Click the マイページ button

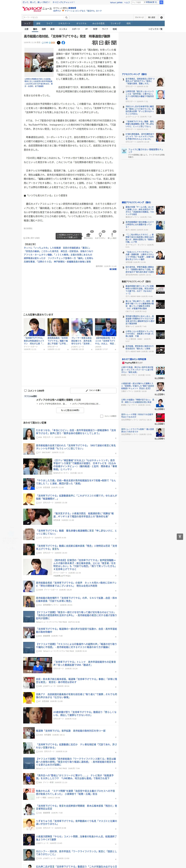click(x=139, y=18)
